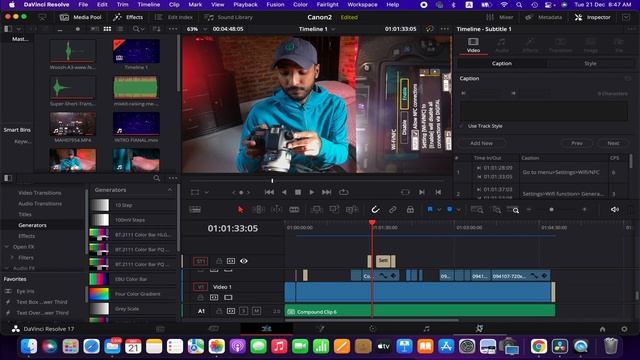This screenshot has height=360, width=640.
Task: Click the Next caption button
Action: 613,143
